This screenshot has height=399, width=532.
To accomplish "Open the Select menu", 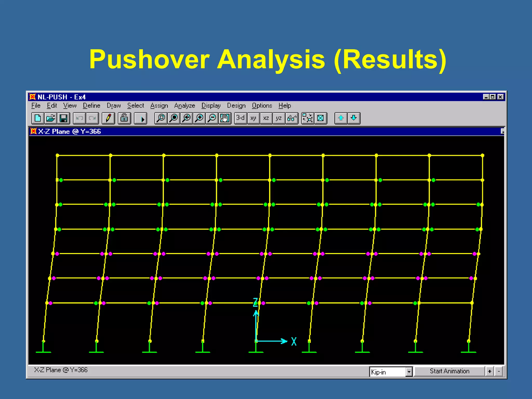I will [x=135, y=106].
